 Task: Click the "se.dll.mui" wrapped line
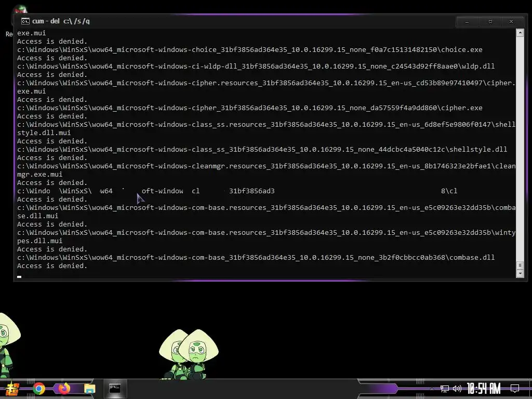click(x=37, y=216)
